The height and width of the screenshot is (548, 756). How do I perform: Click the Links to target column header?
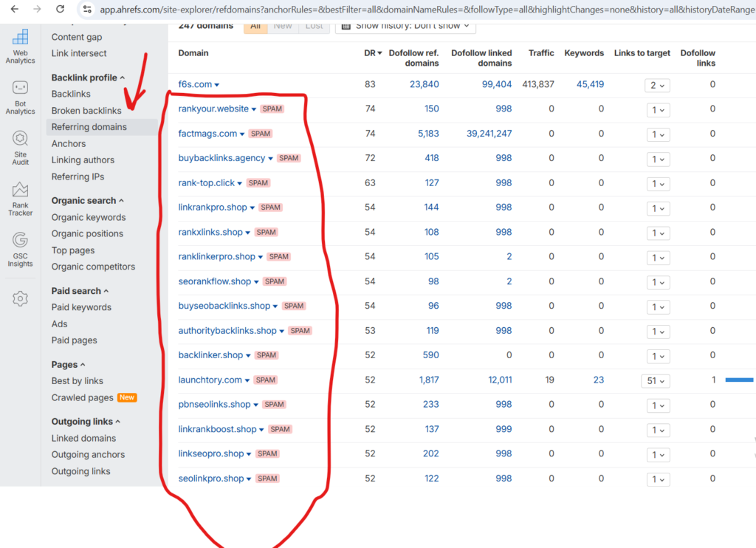click(x=642, y=53)
